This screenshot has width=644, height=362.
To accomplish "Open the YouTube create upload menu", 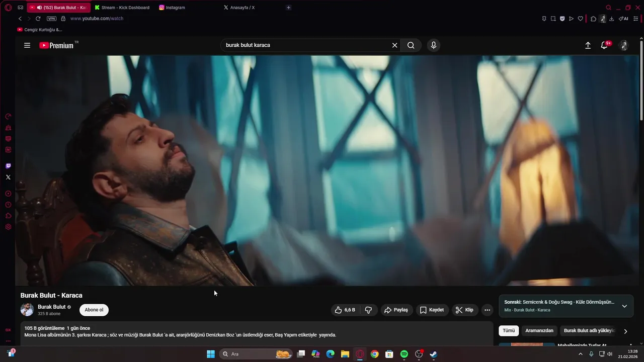I will click(588, 45).
